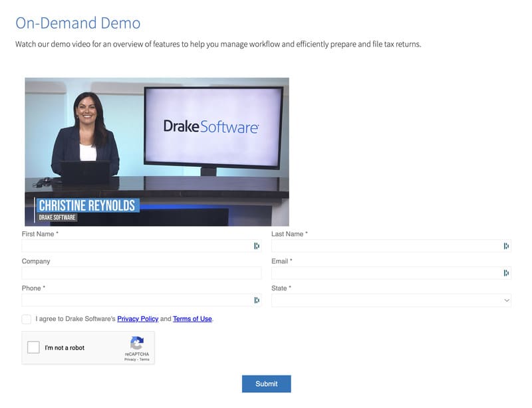This screenshot has width=532, height=408.
Task: Focus the Company input field
Action: coord(142,273)
